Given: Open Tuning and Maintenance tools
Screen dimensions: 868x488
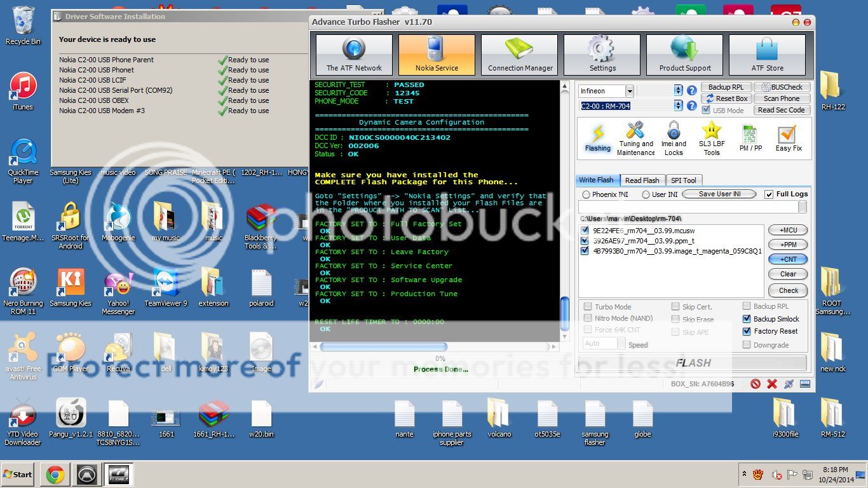Looking at the screenshot, I should coord(635,139).
